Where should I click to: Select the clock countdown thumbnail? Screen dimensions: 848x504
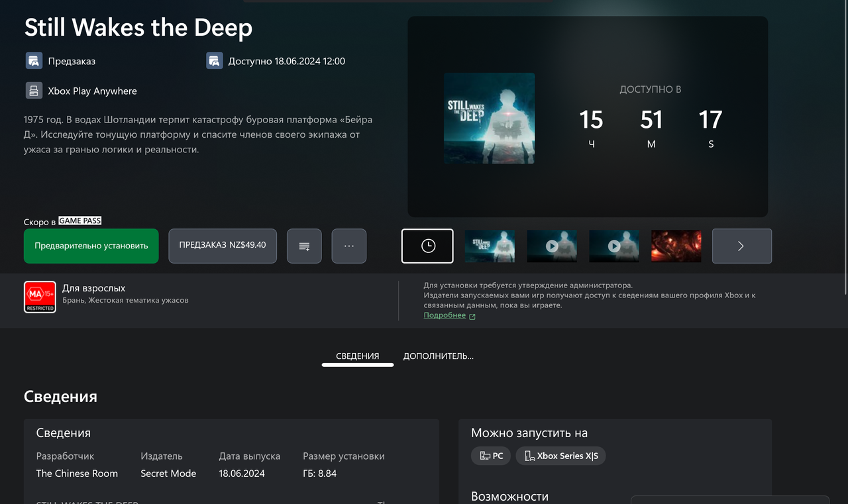coord(428,246)
